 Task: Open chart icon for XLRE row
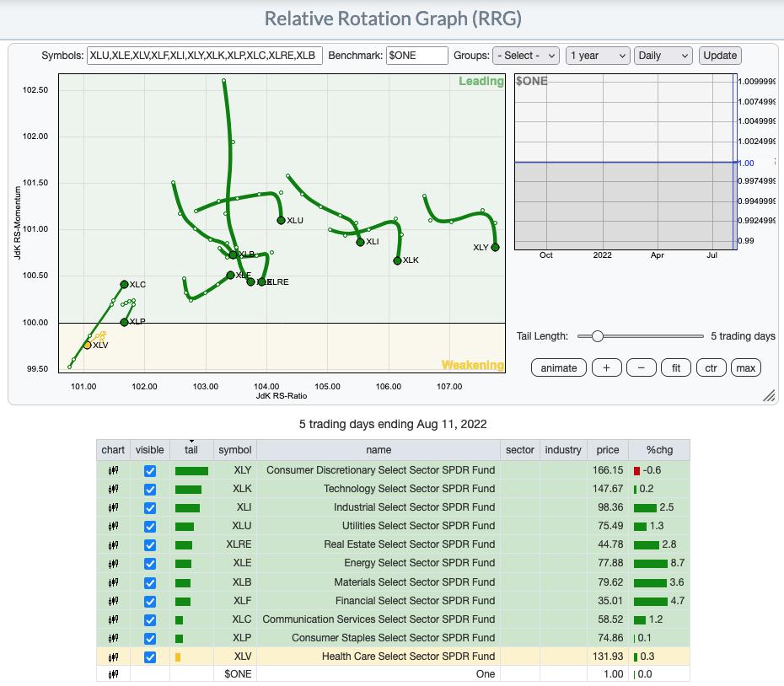tap(114, 544)
